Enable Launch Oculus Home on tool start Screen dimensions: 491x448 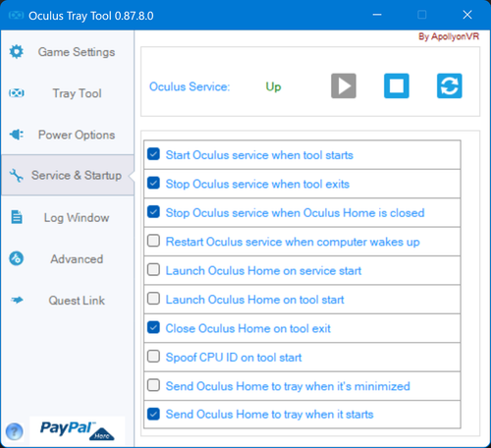point(153,299)
